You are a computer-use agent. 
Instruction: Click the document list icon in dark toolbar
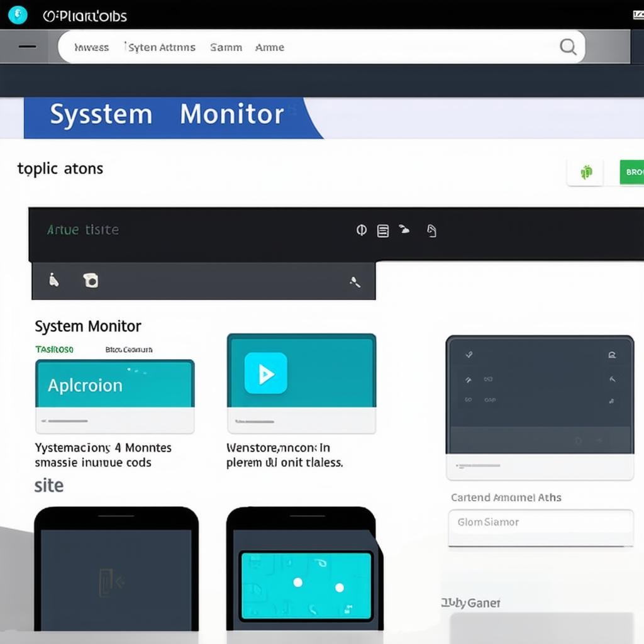[382, 231]
